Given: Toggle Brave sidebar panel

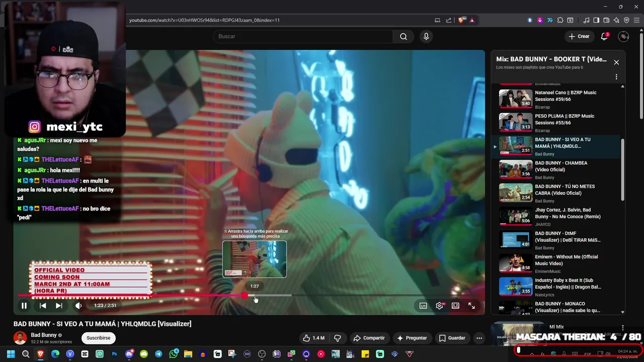Looking at the screenshot, I should [596, 20].
